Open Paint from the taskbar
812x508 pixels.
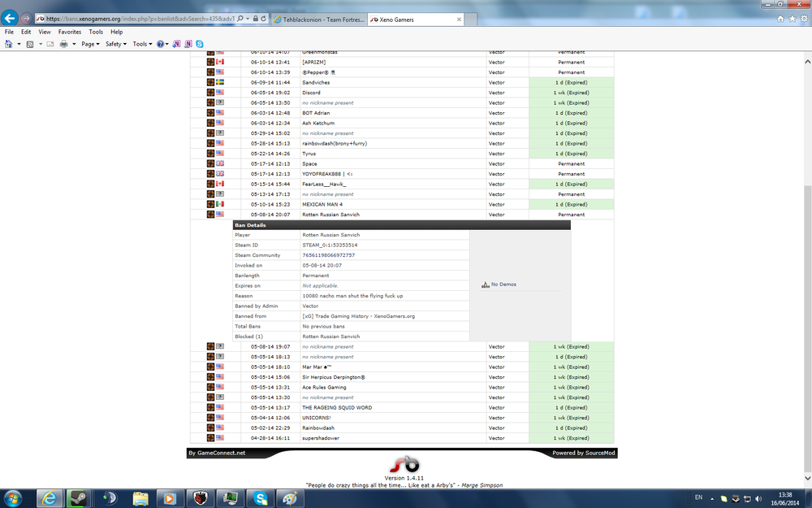pyautogui.click(x=290, y=499)
